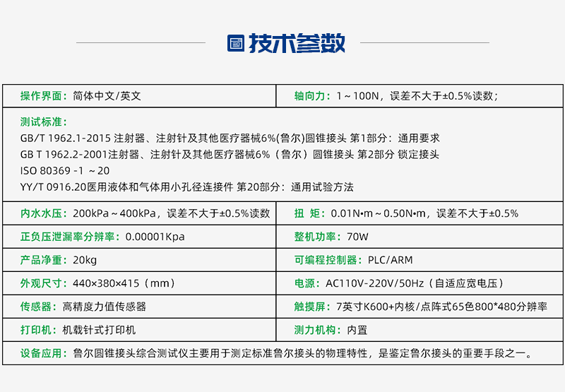Click the 技术参数 heading text
The width and height of the screenshot is (565, 392).
(297, 43)
